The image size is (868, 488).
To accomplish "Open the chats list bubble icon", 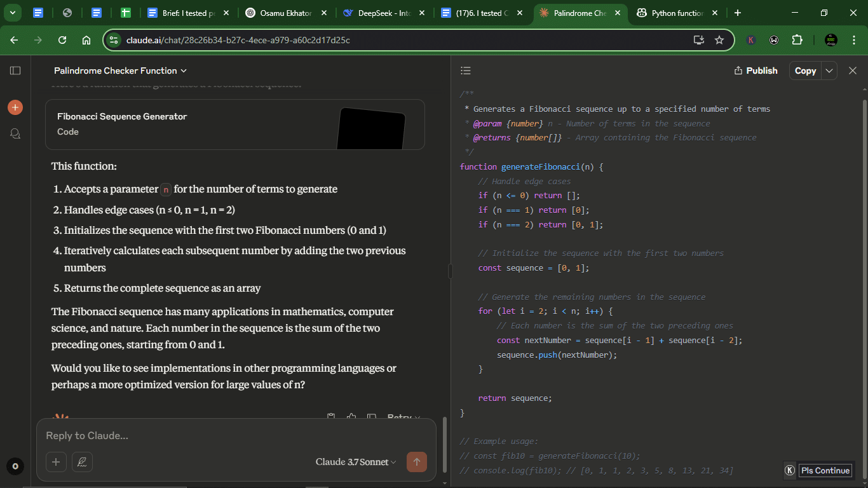I will click(15, 133).
